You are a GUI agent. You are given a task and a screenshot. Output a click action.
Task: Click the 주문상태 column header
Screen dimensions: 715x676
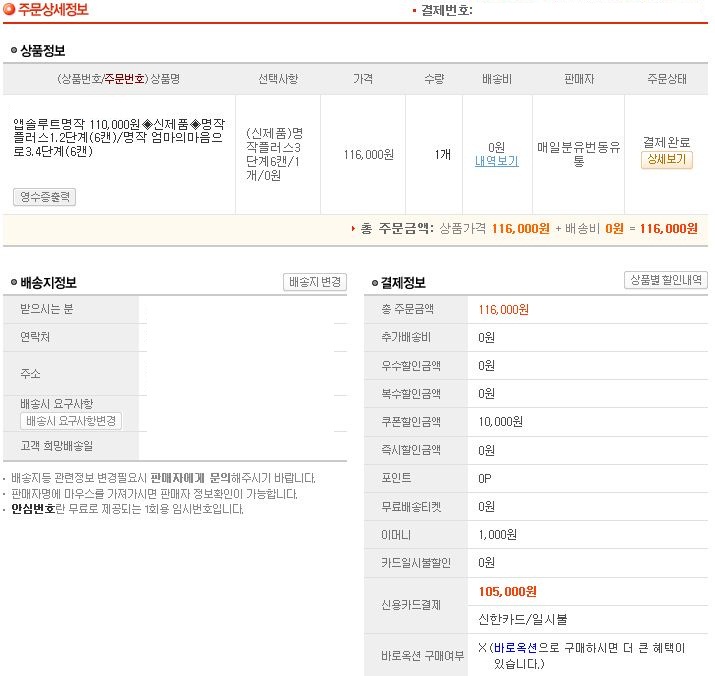pos(667,79)
